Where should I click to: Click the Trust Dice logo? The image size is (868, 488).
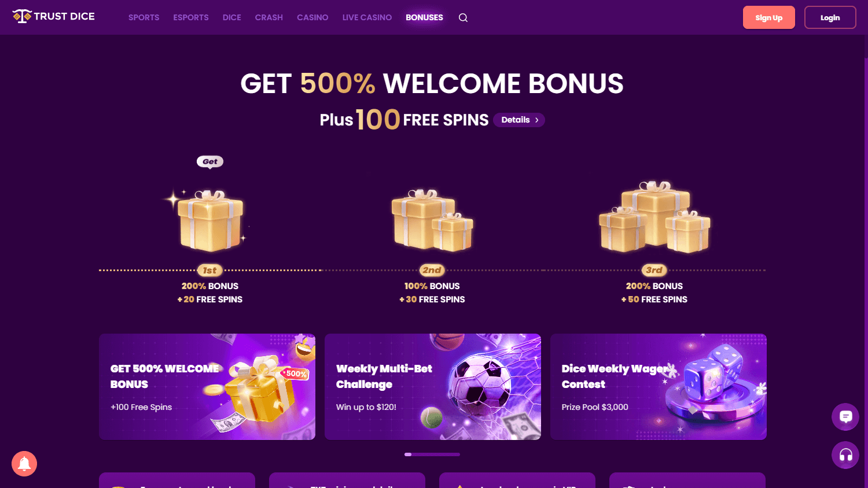(x=53, y=16)
